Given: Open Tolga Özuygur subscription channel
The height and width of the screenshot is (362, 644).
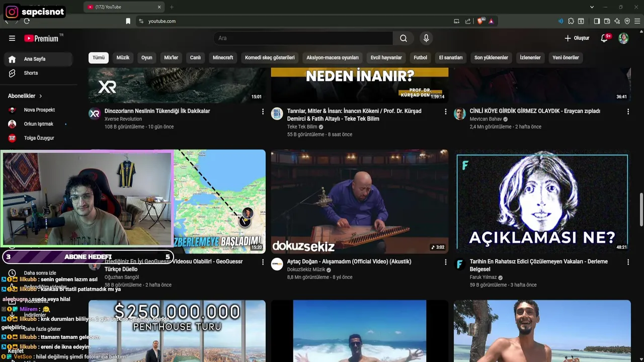Looking at the screenshot, I should [x=39, y=138].
